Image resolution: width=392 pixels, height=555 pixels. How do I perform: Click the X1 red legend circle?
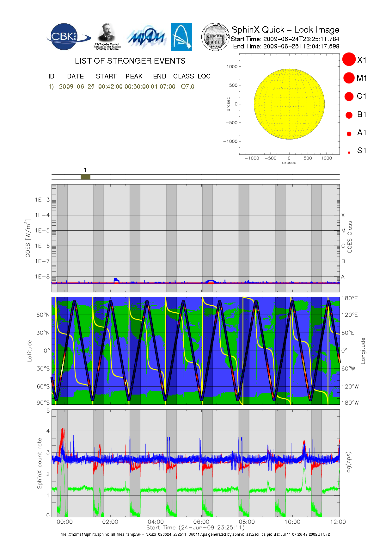(x=349, y=59)
